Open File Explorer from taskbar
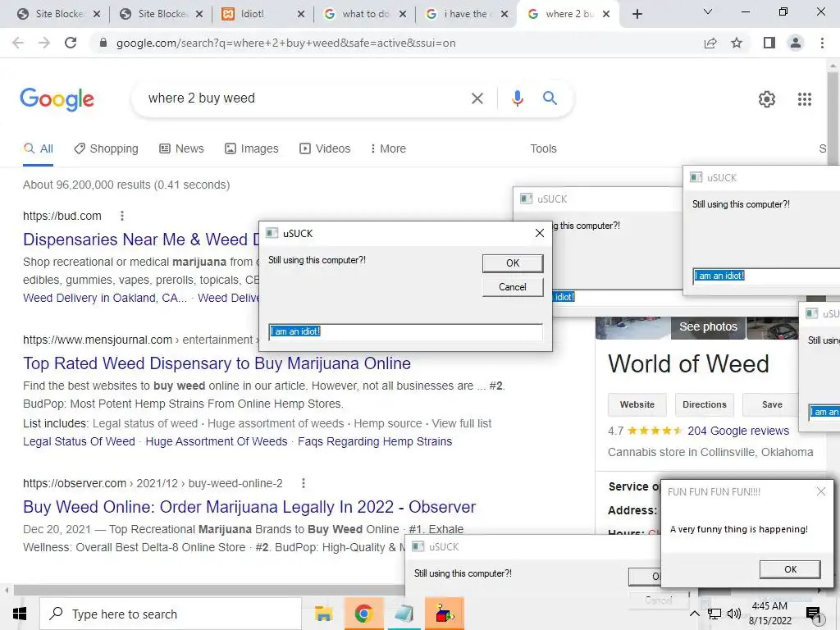Viewport: 840px width, 630px height. pyautogui.click(x=323, y=614)
